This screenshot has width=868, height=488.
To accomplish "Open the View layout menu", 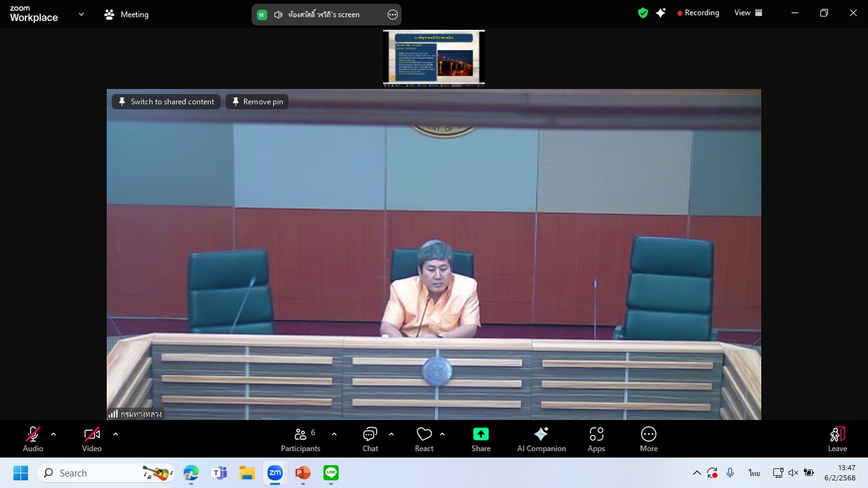I will click(749, 13).
